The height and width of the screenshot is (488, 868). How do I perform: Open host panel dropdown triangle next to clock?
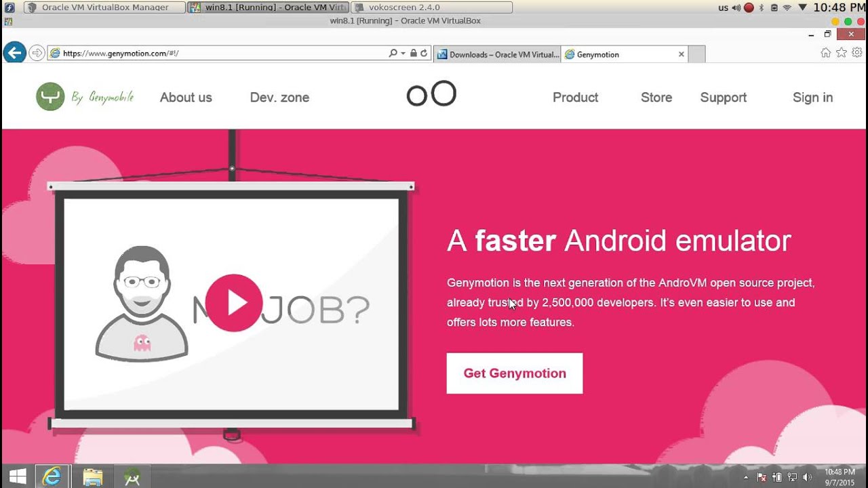coord(802,7)
